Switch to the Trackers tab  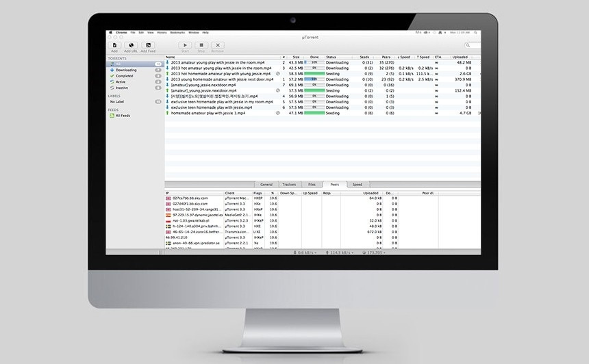coord(289,184)
